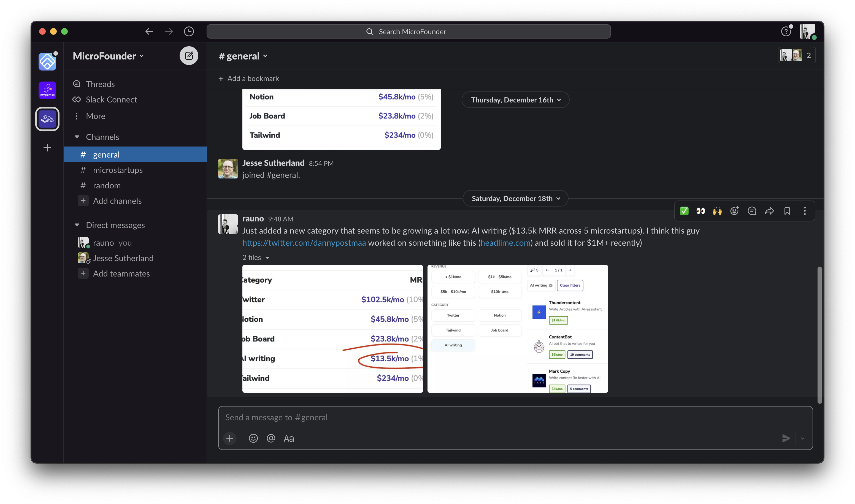Click Add teammates
The width and height of the screenshot is (855, 504).
[x=135, y=274]
